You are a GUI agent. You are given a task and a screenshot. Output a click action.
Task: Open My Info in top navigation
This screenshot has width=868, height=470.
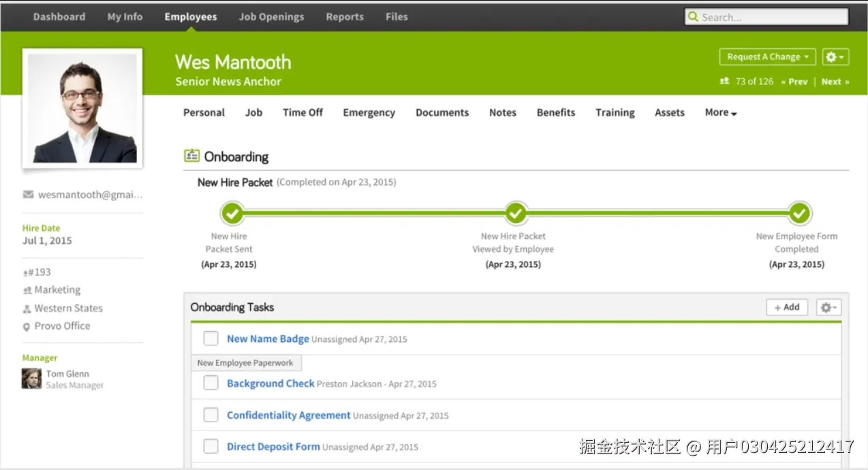[125, 16]
